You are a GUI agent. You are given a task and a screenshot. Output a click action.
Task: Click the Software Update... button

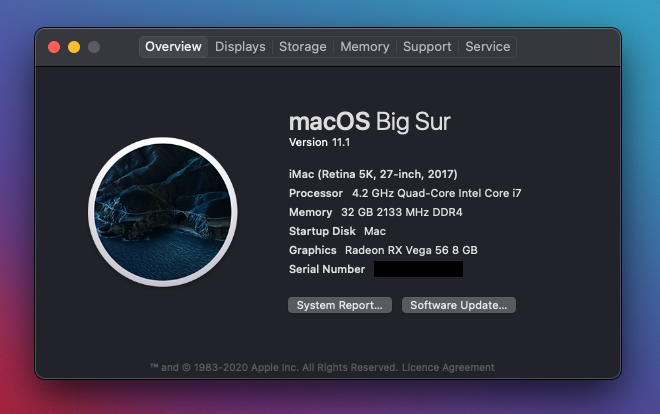click(459, 305)
